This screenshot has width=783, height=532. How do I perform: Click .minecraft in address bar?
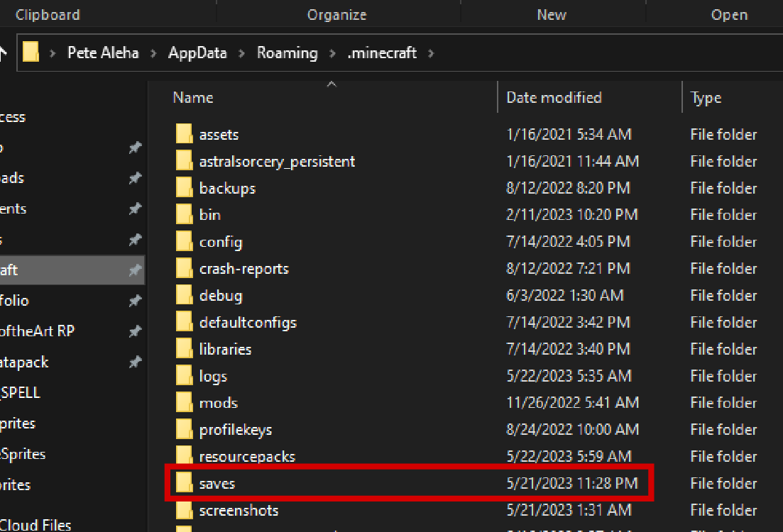coord(382,52)
